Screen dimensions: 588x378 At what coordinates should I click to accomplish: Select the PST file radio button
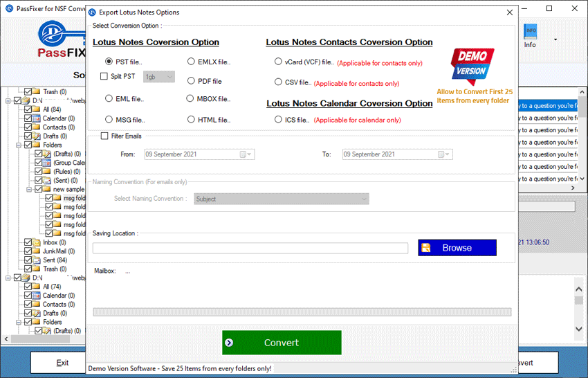[x=109, y=62]
